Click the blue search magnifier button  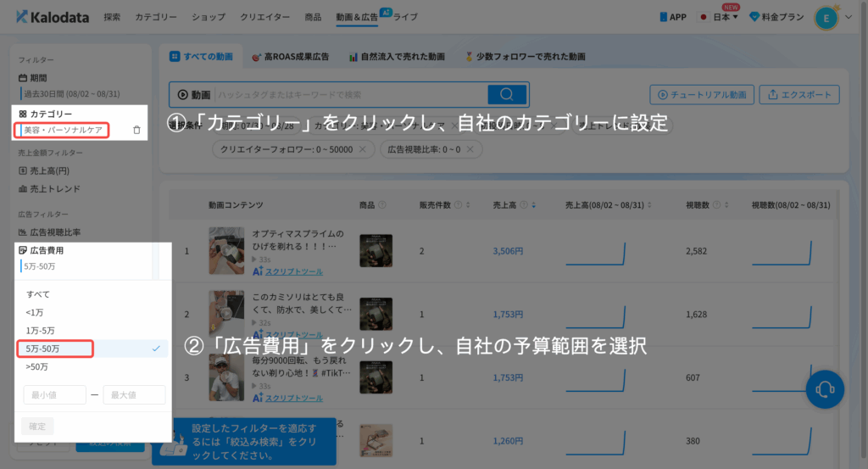point(507,95)
